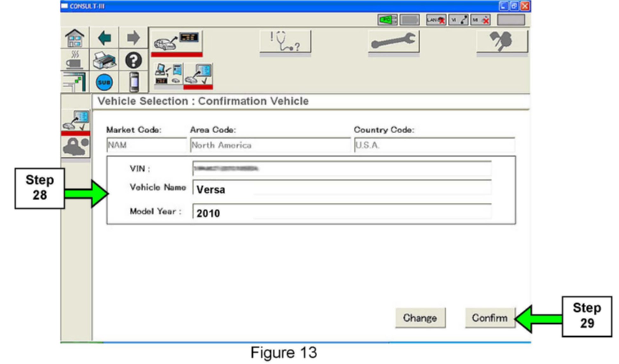Minimize the CONSULT-III window
This screenshot has width=619, height=364.
(504, 6)
